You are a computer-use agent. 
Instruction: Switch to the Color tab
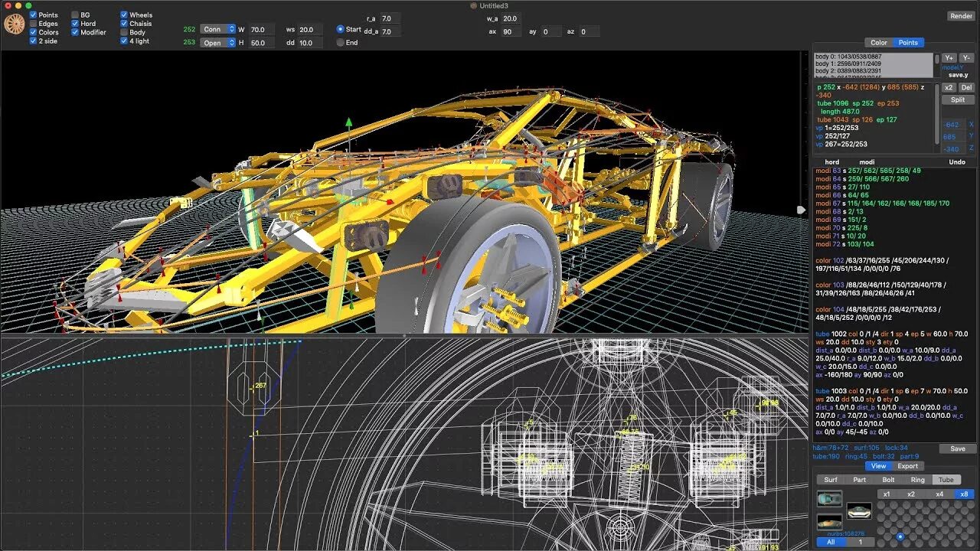pyautogui.click(x=879, y=43)
